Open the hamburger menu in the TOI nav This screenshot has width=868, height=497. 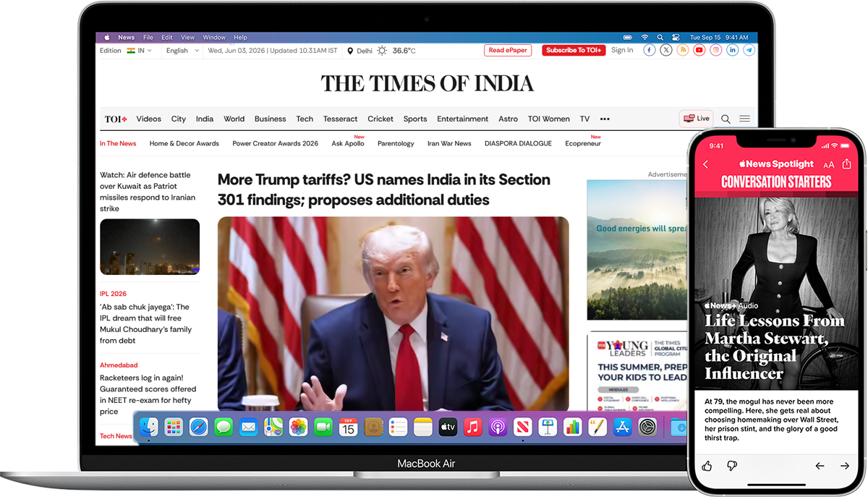coord(744,119)
